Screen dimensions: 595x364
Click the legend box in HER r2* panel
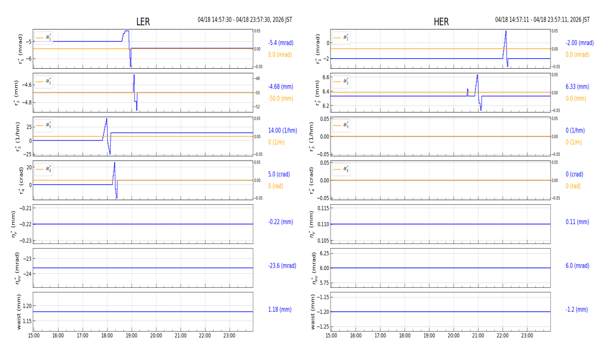pos(341,82)
